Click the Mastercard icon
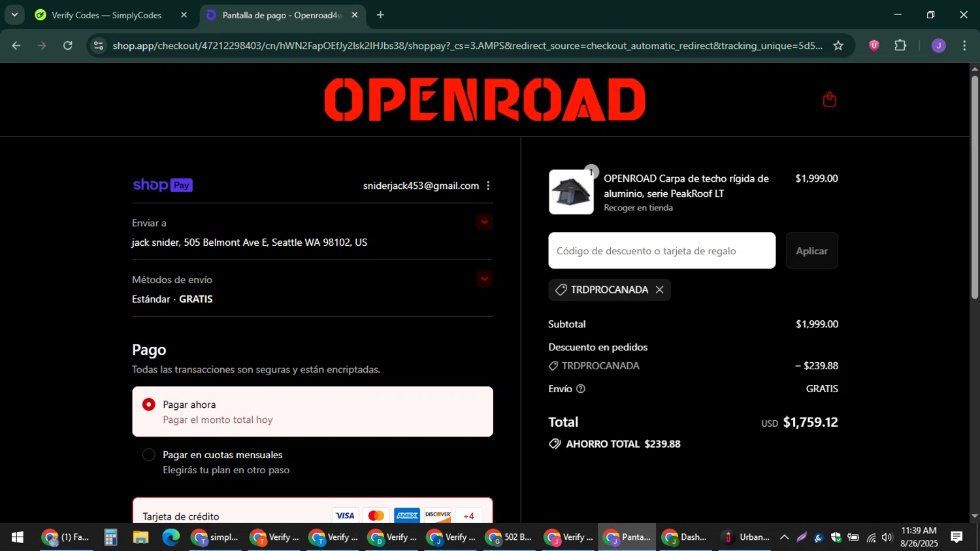980x551 pixels. pos(376,516)
